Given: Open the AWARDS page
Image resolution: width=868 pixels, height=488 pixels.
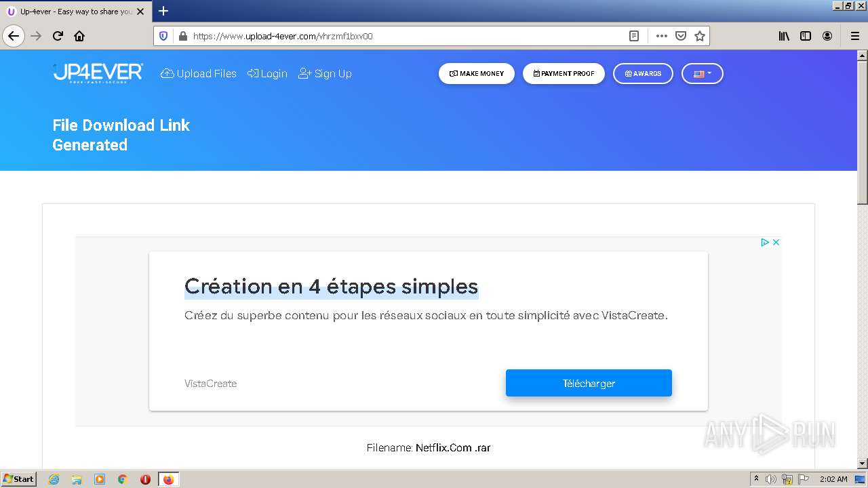Looking at the screenshot, I should click(643, 73).
